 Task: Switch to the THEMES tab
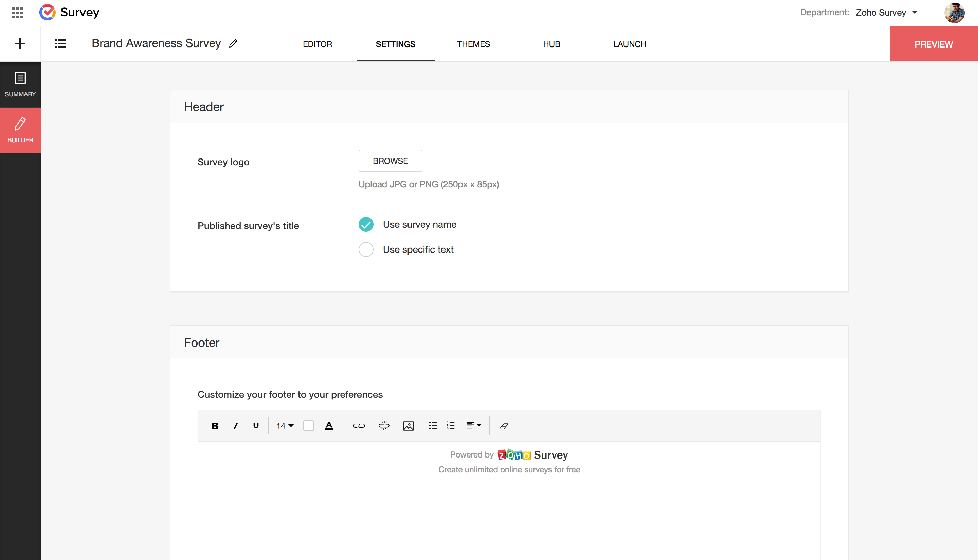coord(474,44)
